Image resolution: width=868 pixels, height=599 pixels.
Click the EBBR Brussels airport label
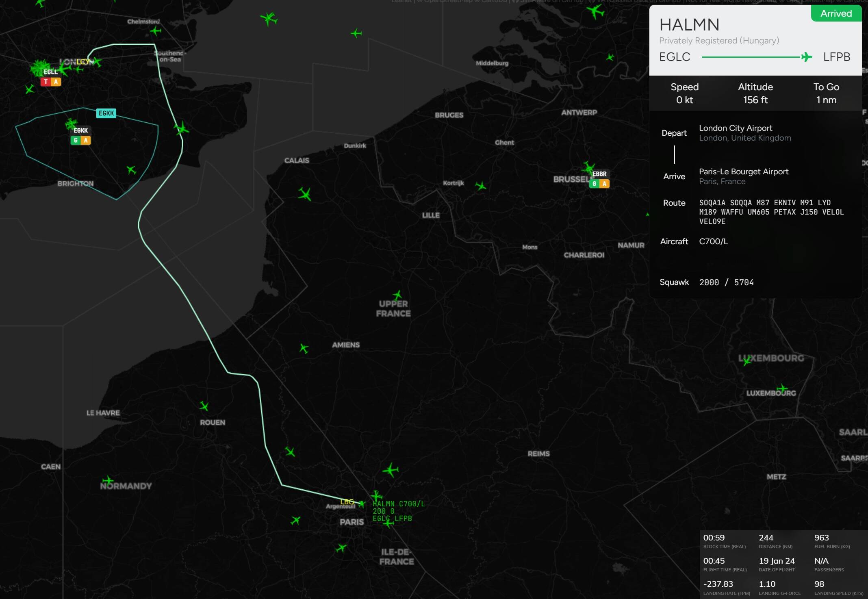click(599, 174)
